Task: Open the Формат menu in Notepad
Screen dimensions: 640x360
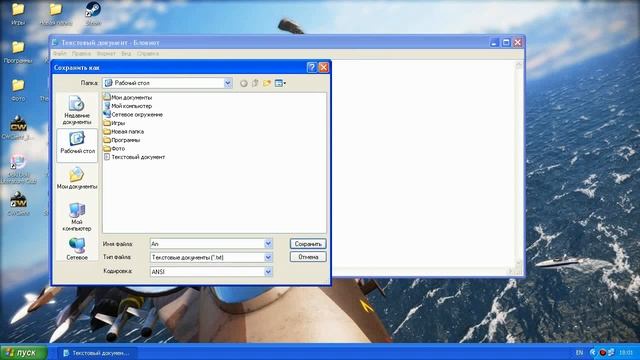Action: point(106,53)
